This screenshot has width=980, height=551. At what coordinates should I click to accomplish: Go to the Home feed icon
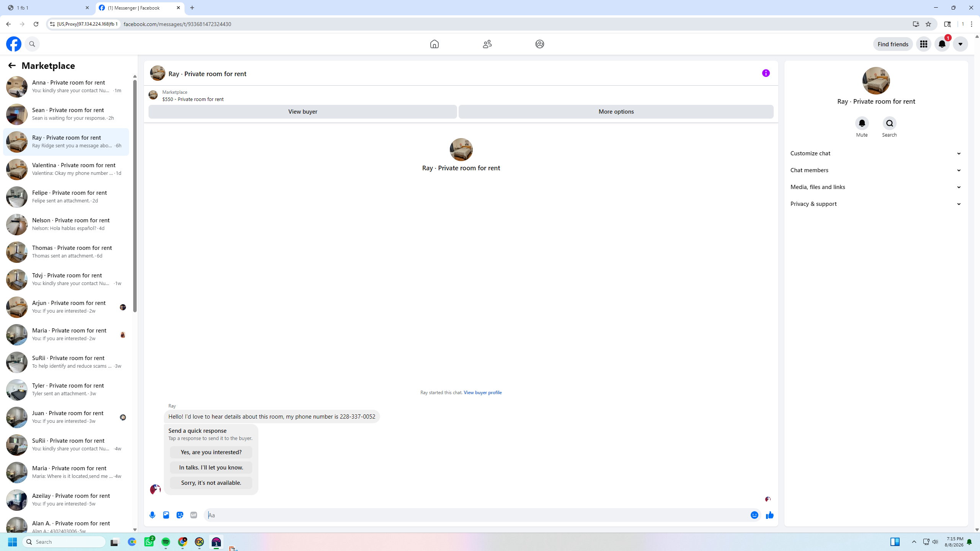pyautogui.click(x=434, y=44)
